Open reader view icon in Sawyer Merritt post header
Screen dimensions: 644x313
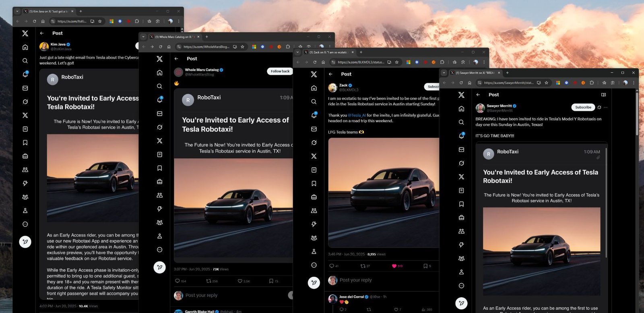coord(603,95)
